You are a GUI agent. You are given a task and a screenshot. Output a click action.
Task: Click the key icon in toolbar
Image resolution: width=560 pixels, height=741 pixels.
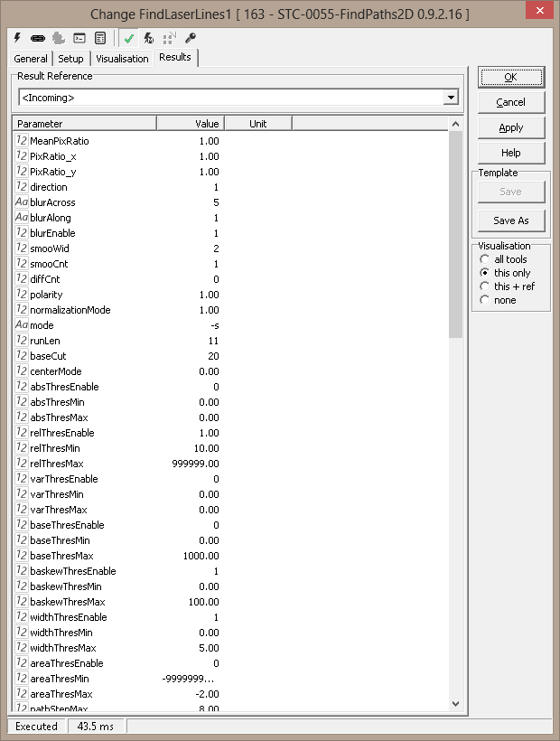tap(190, 38)
